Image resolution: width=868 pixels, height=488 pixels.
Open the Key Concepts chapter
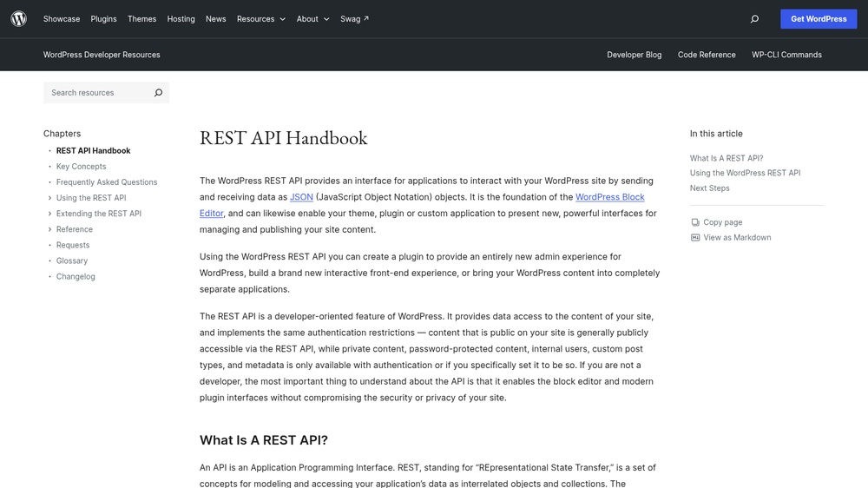(x=81, y=166)
